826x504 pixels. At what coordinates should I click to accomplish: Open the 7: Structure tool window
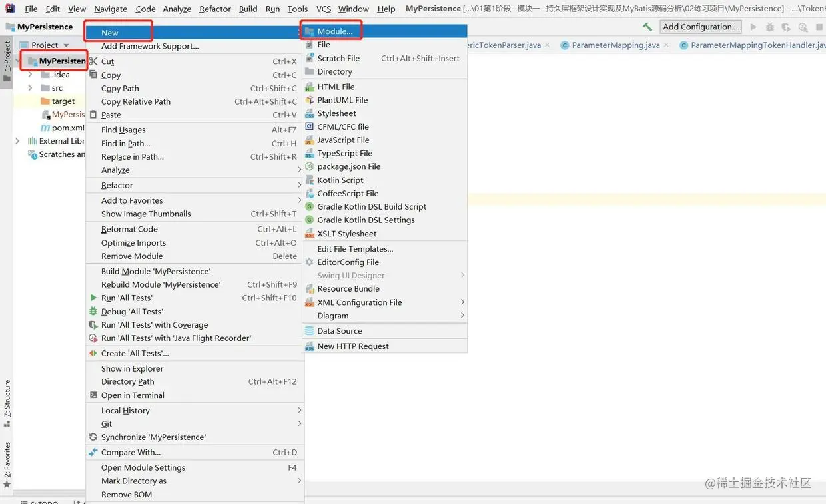7,403
